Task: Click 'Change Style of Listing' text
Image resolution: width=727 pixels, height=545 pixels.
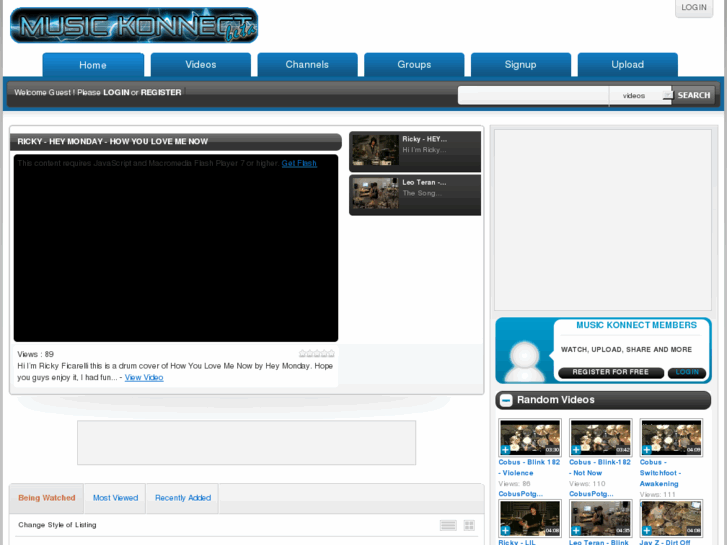Action: pyautogui.click(x=57, y=525)
